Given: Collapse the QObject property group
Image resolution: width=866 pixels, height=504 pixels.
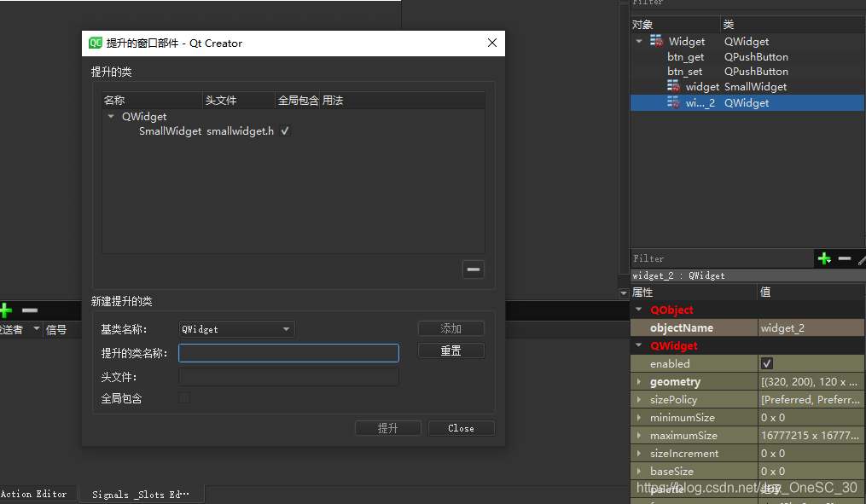Looking at the screenshot, I should click(638, 309).
